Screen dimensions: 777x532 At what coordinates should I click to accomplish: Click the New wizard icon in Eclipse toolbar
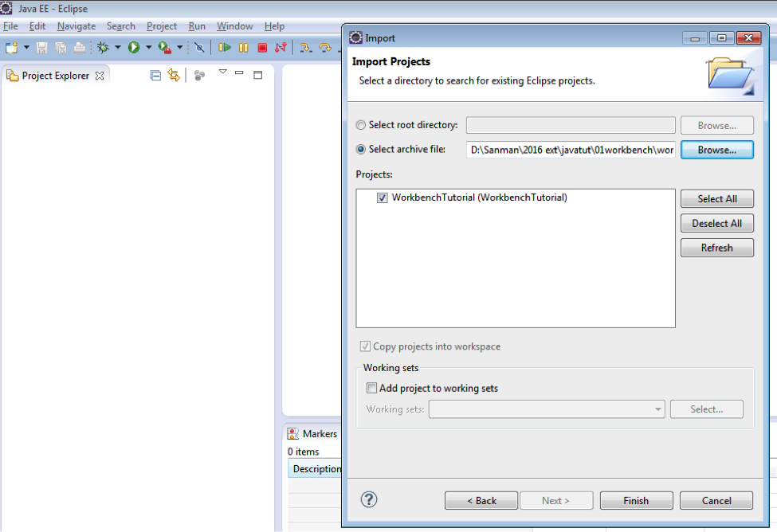(11, 48)
